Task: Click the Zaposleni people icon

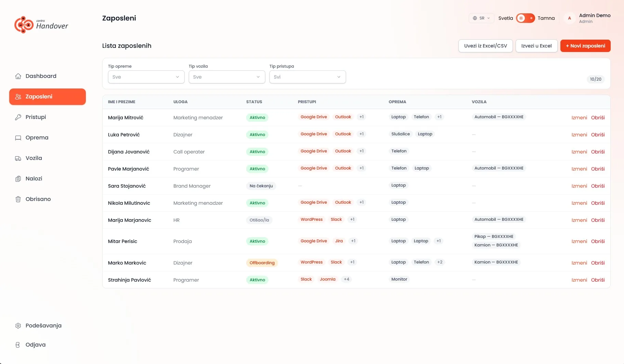Action: tap(18, 97)
